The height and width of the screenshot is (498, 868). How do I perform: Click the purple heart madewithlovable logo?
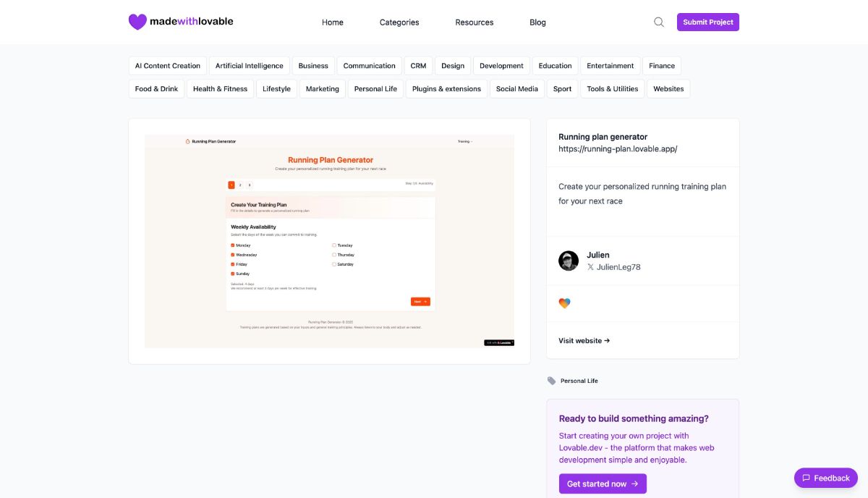point(137,22)
